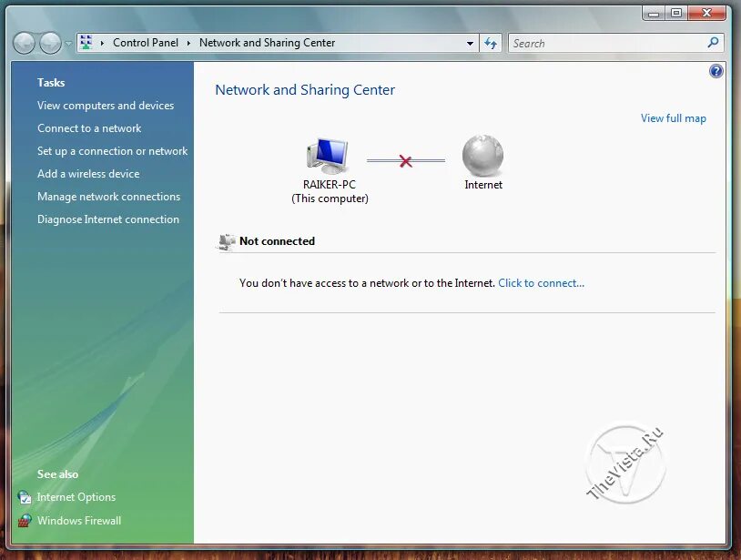
Task: Click the Refresh button next to address bar
Action: click(491, 44)
